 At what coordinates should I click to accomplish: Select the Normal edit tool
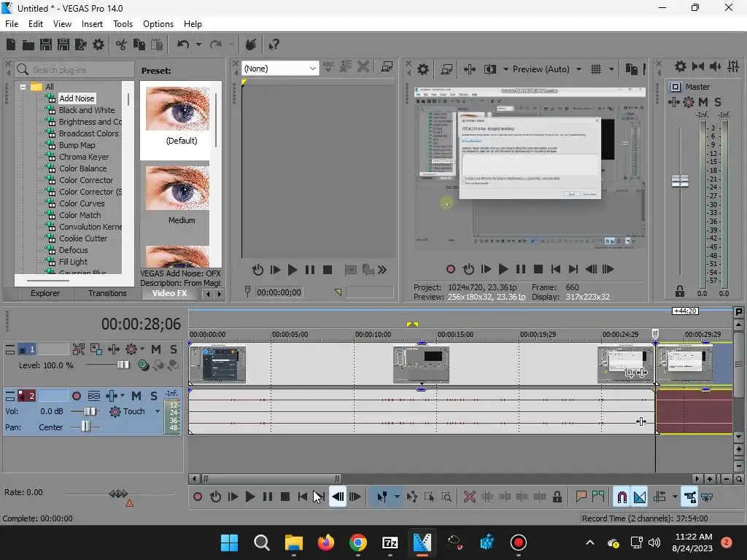point(382,497)
